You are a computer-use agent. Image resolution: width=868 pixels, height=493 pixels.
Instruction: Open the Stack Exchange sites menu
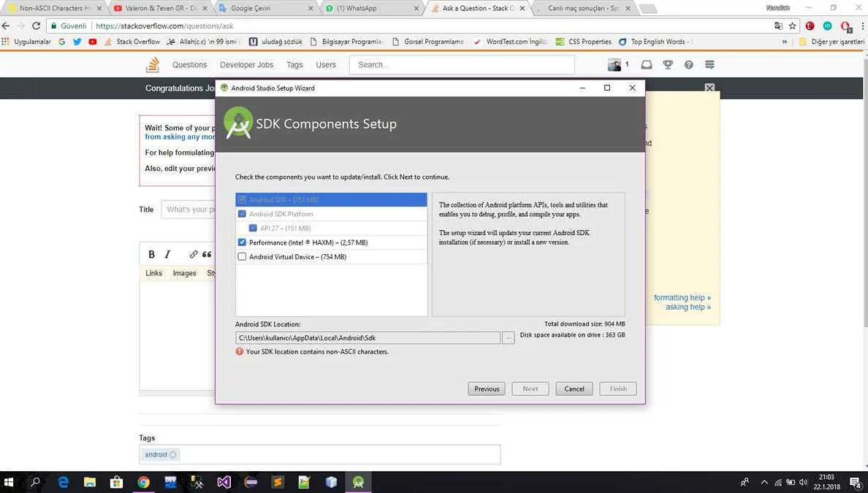[709, 65]
